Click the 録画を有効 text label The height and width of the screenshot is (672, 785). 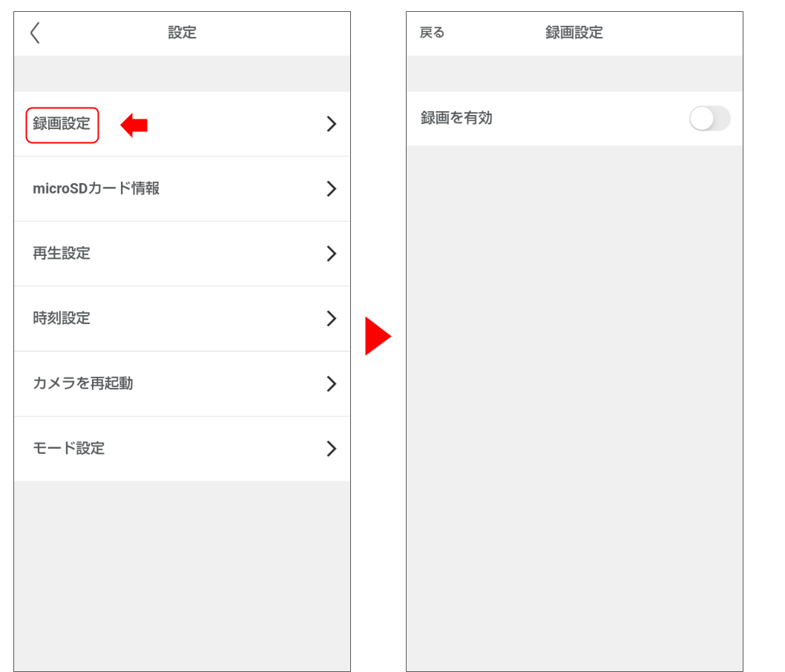click(x=456, y=118)
